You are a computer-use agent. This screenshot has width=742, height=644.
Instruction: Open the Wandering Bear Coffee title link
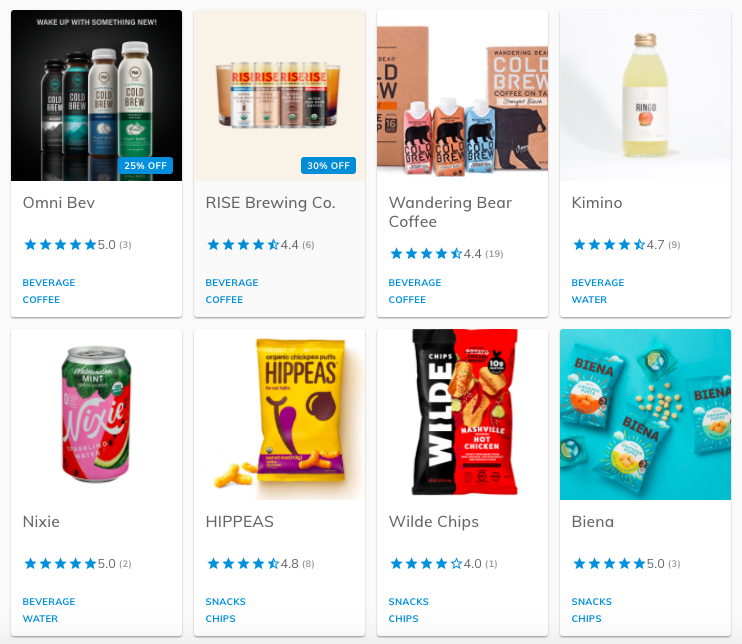[x=450, y=212]
